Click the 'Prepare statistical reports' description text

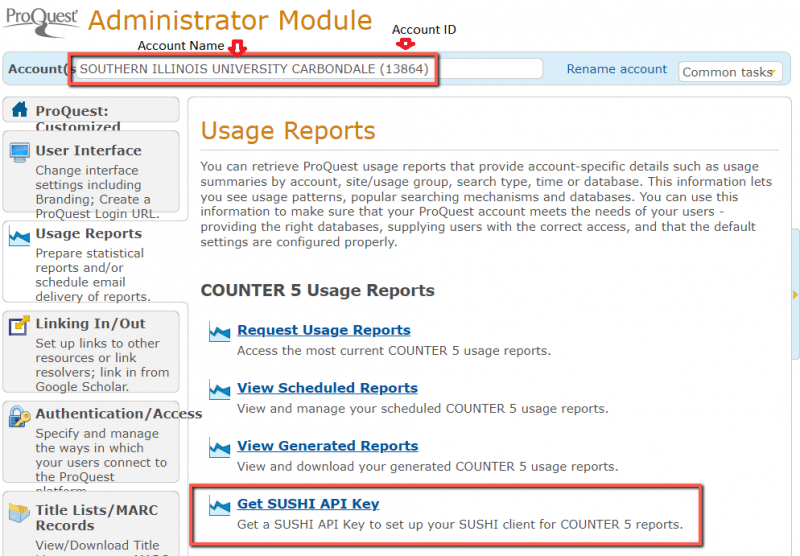point(92,275)
